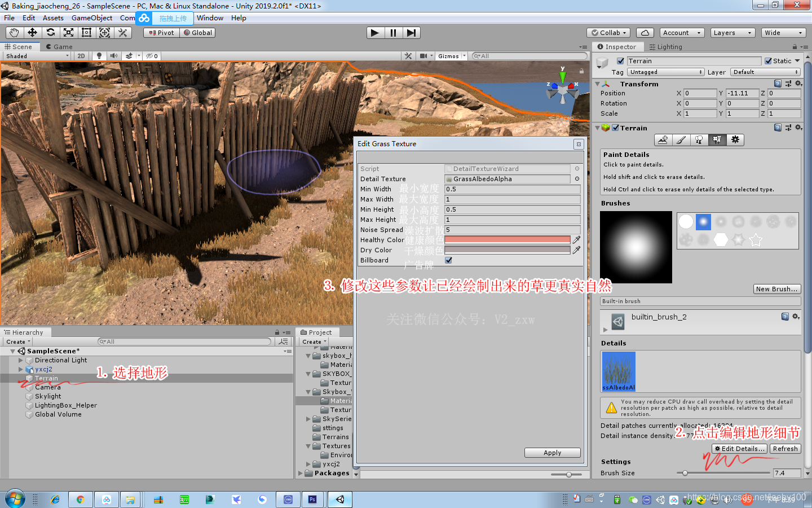
Task: Click the New Brush button
Action: point(777,289)
